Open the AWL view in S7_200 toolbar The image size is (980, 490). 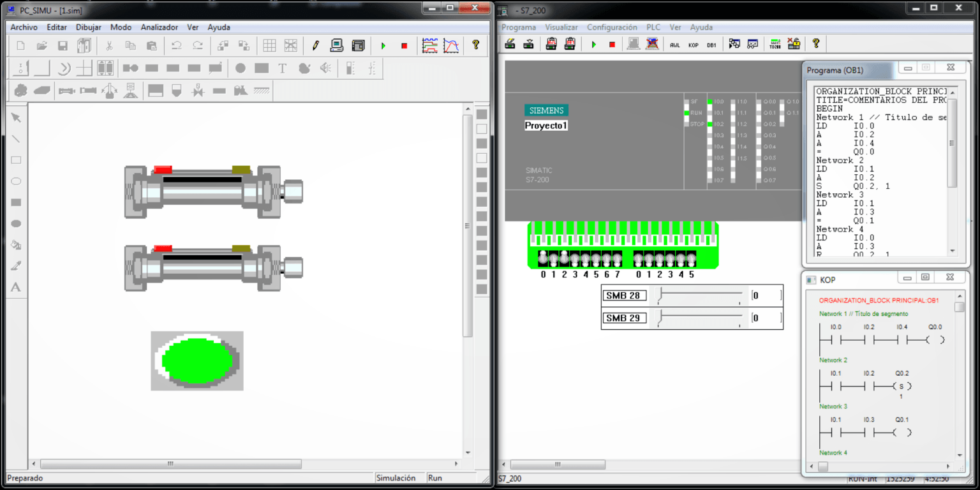coord(674,45)
